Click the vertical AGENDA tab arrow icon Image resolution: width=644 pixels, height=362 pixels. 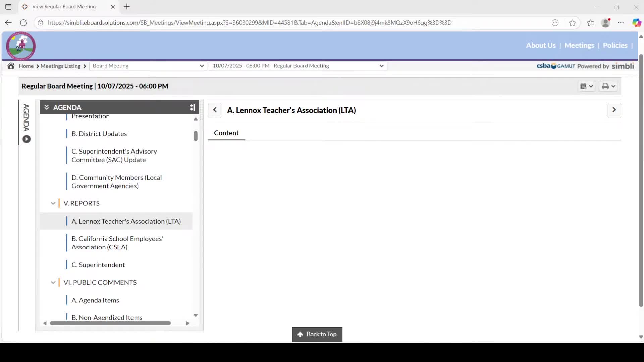coord(26,139)
